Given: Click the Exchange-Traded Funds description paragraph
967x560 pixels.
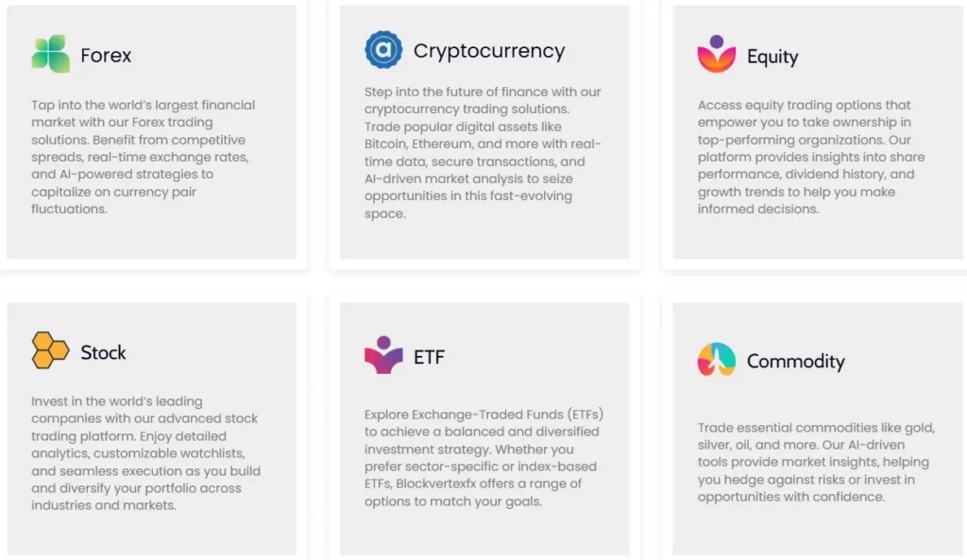Looking at the screenshot, I should pyautogui.click(x=483, y=457).
